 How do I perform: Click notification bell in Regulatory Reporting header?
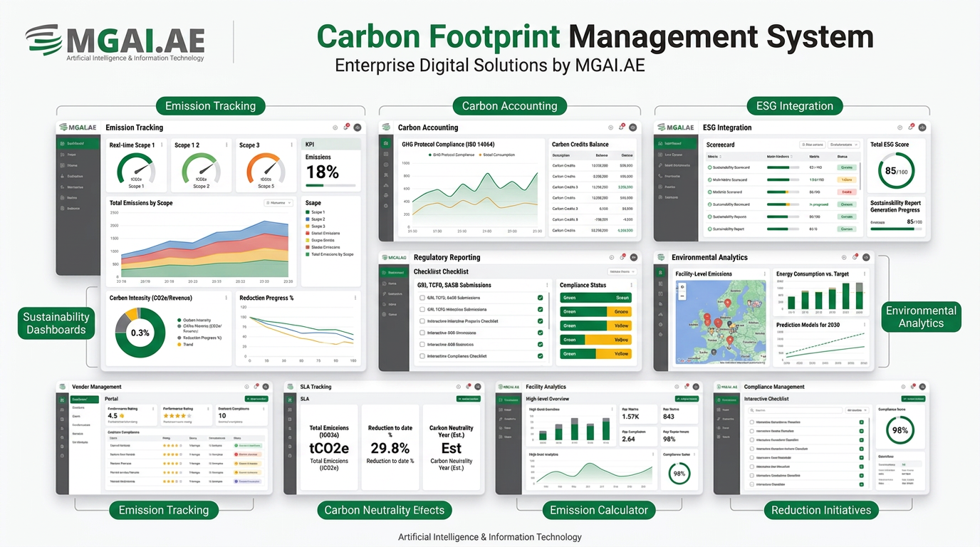coord(622,257)
